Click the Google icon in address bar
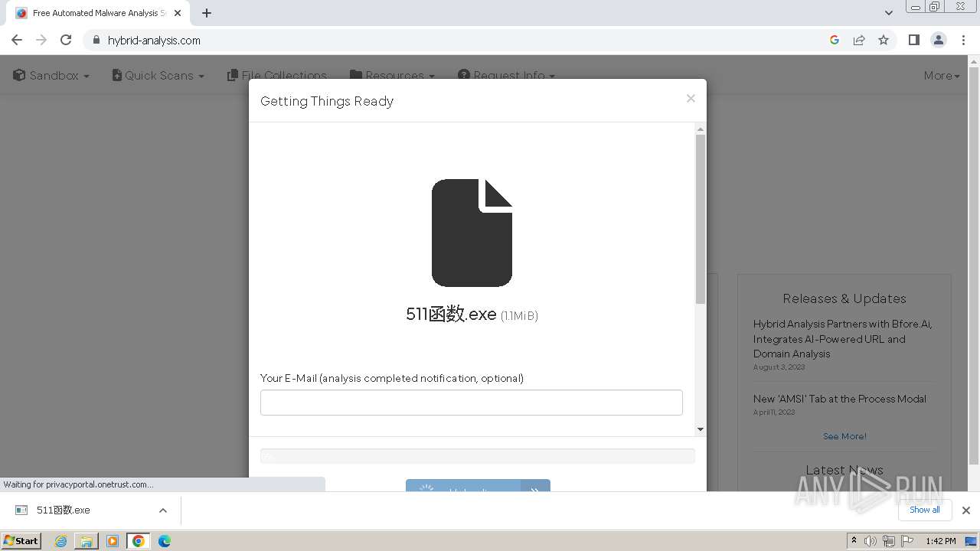This screenshot has height=551, width=980. tap(835, 40)
